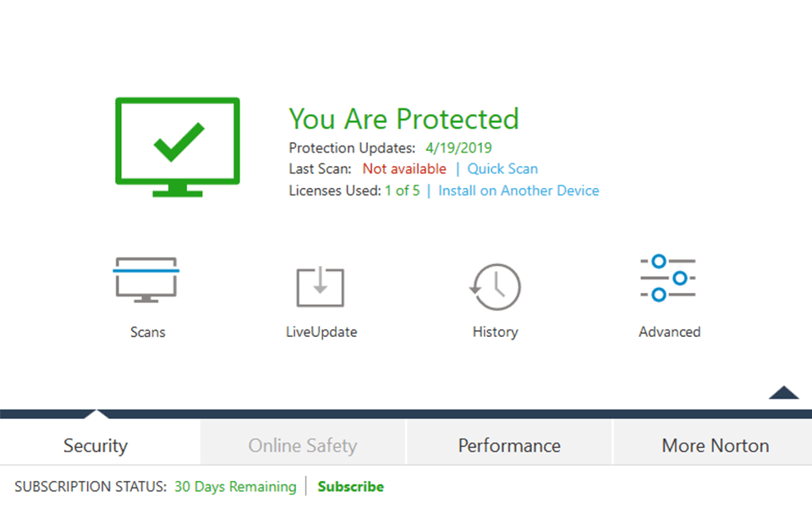This screenshot has width=812, height=508.
Task: Switch to the Security tab
Action: point(96,445)
